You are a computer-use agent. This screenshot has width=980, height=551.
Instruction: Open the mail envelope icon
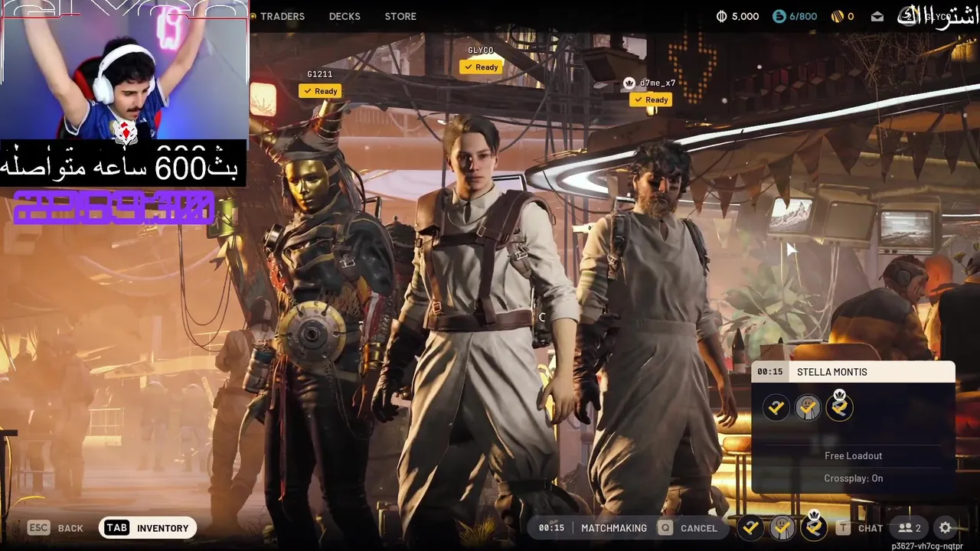point(877,17)
